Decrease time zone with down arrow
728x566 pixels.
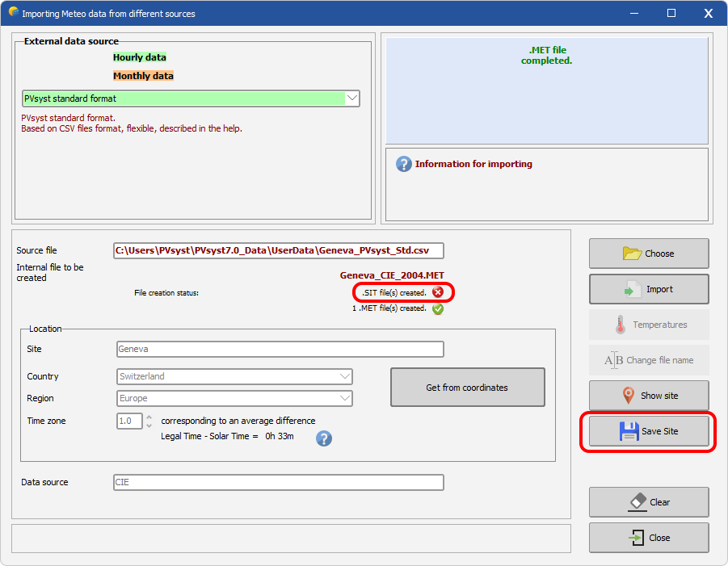pyautogui.click(x=149, y=425)
